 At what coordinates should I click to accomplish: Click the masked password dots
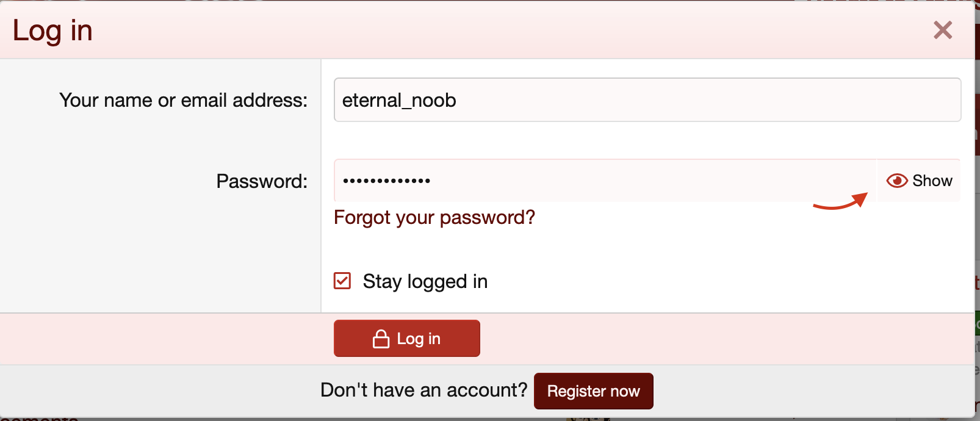(x=386, y=181)
